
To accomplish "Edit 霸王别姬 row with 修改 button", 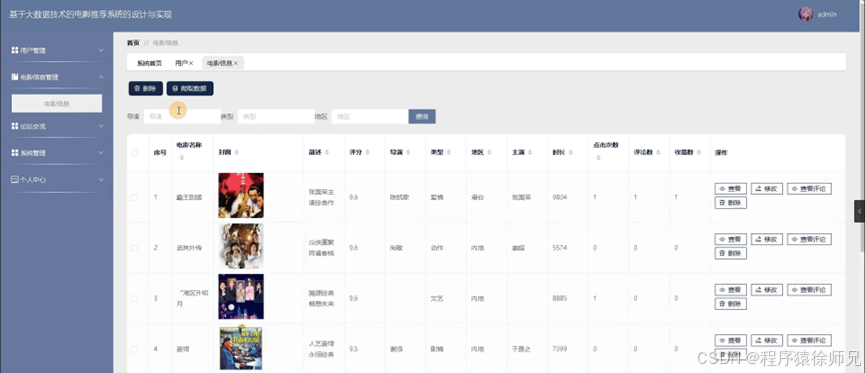I will coord(766,189).
